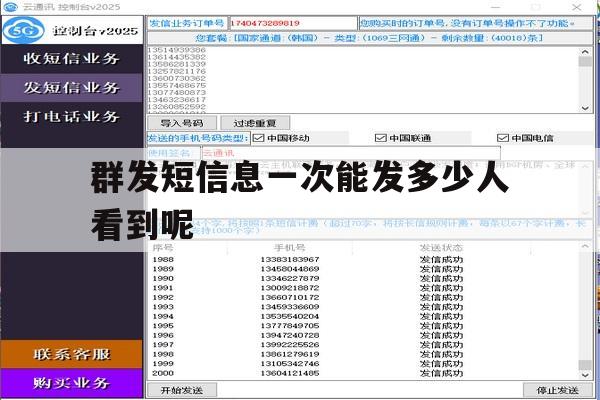Click the 5G cloud logo icon
The width and height of the screenshot is (600, 400).
[24, 30]
